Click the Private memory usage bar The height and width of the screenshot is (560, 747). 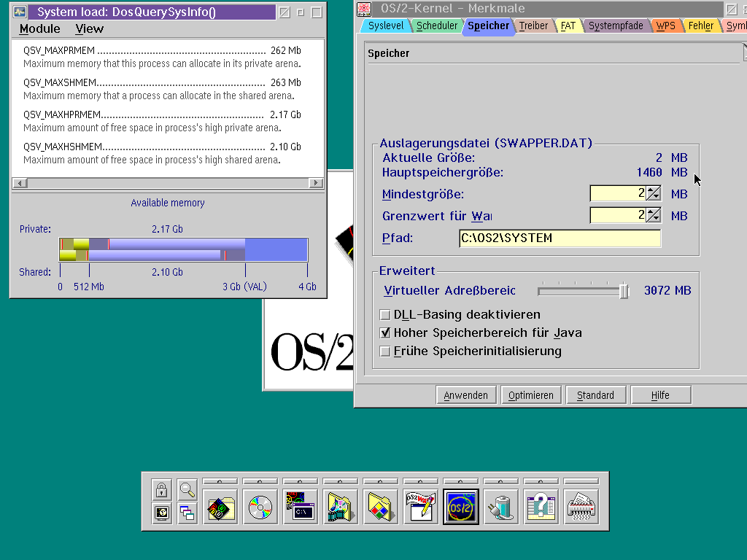[183, 244]
